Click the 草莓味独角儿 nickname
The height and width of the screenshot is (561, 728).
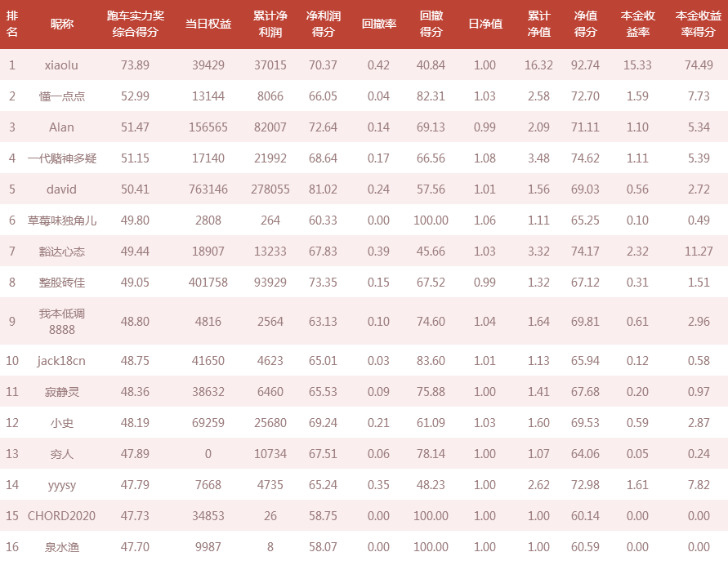pos(62,220)
